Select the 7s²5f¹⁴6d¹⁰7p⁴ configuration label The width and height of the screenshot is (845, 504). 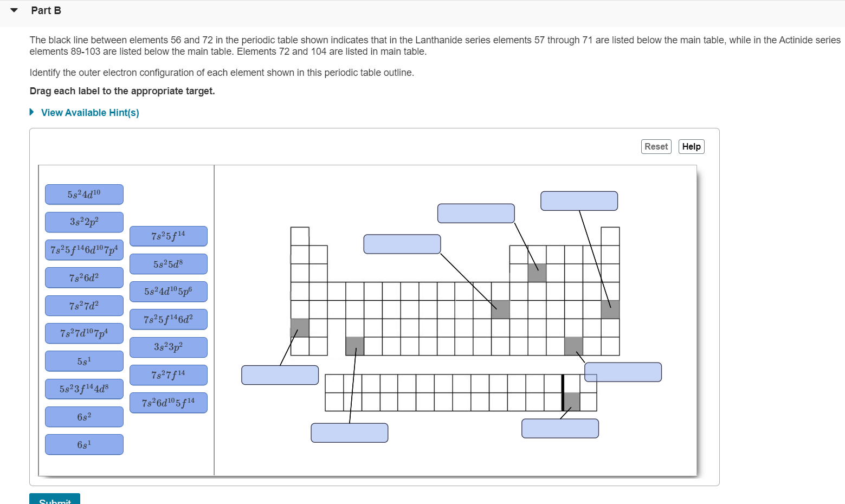point(84,250)
